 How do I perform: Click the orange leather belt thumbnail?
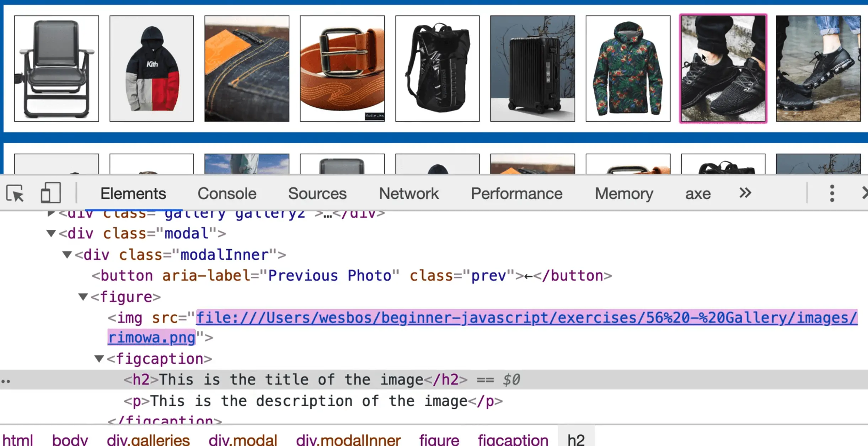pos(342,68)
